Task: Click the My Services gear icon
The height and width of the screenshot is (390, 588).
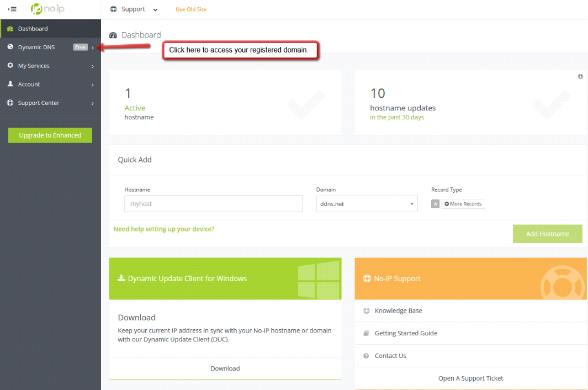Action: [x=10, y=66]
